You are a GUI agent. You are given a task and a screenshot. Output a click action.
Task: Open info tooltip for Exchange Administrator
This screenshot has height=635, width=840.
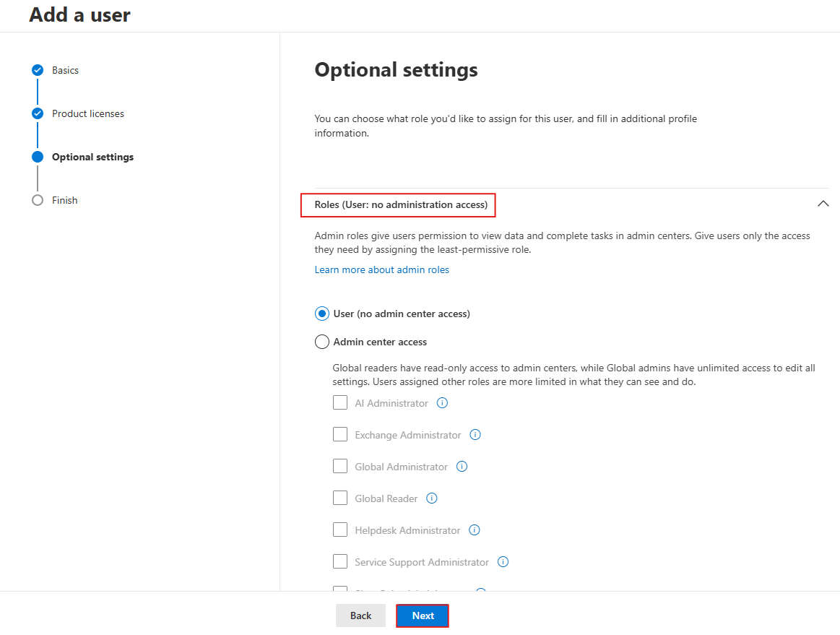475,435
